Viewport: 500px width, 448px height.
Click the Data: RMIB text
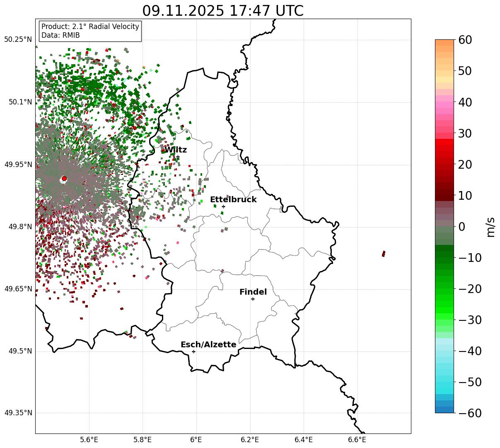click(x=60, y=35)
